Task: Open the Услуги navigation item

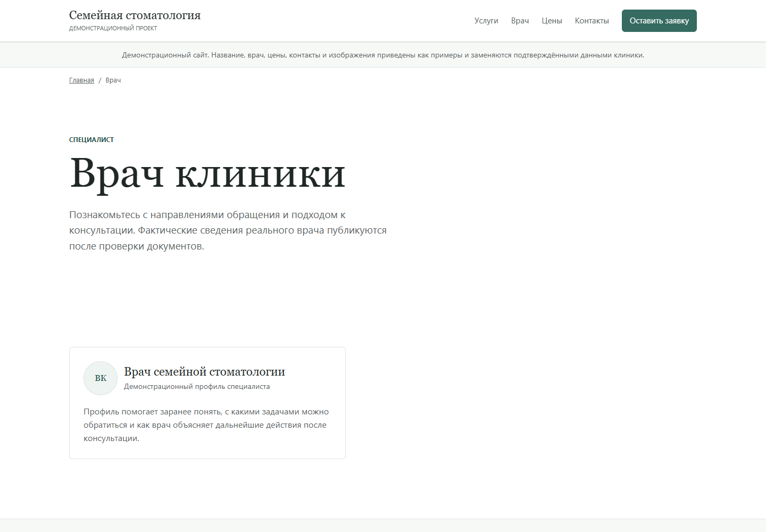Action: (x=486, y=21)
